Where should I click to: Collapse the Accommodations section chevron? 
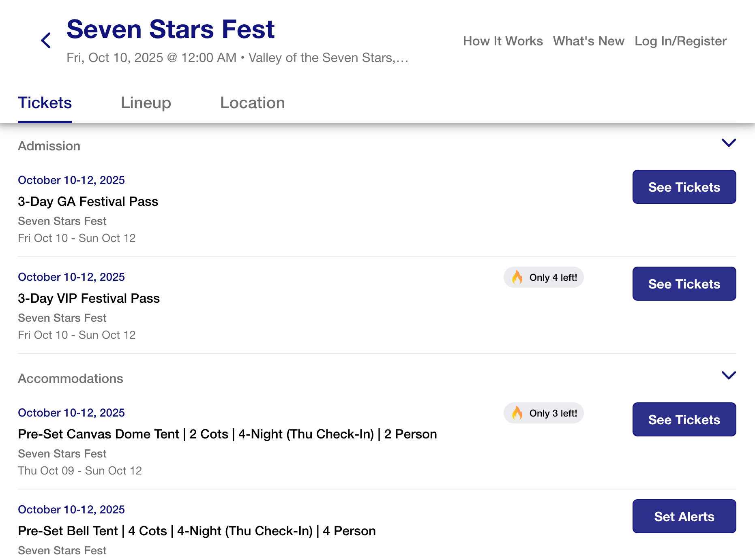click(x=729, y=375)
